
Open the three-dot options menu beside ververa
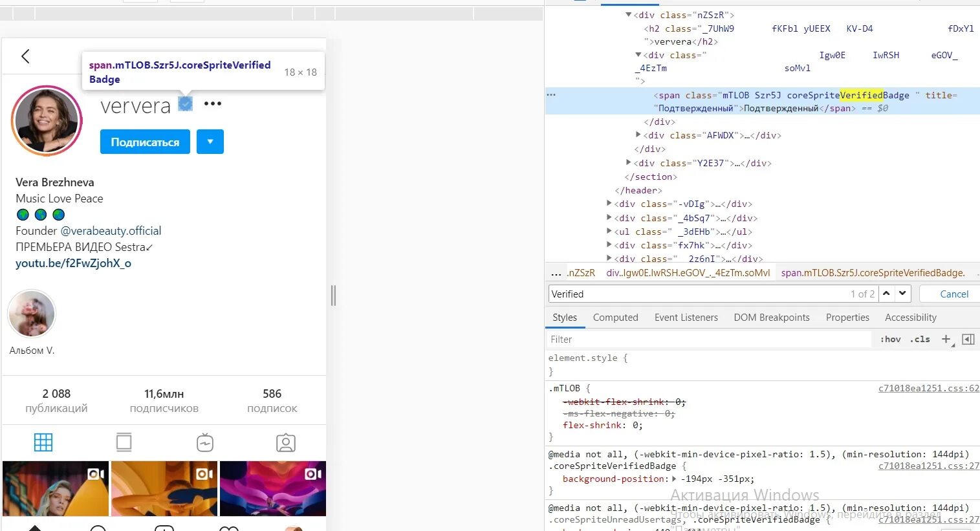click(213, 103)
